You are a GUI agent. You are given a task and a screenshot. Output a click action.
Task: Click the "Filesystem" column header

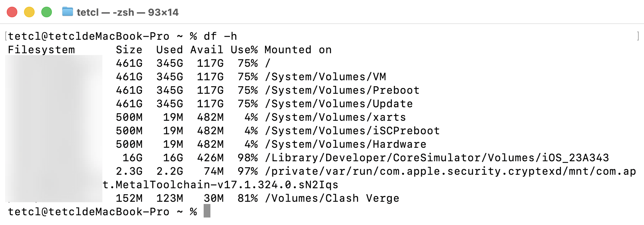[x=41, y=50]
